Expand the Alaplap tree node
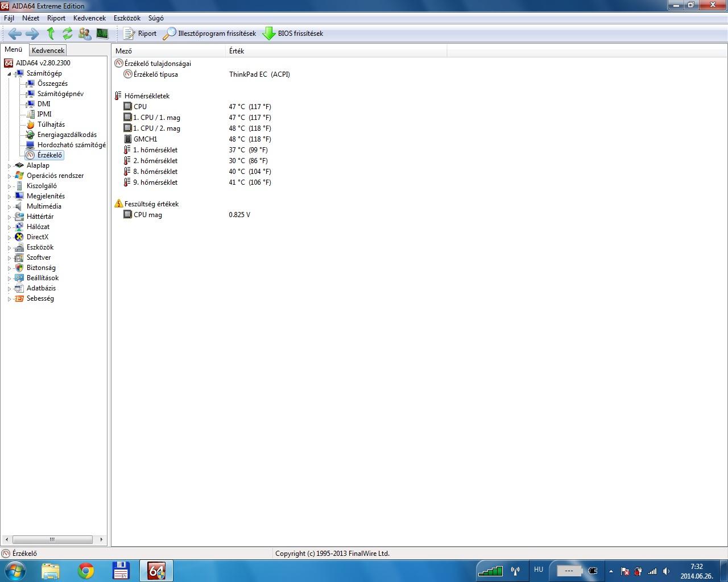Viewport: 728px width, 582px height. click(9, 166)
